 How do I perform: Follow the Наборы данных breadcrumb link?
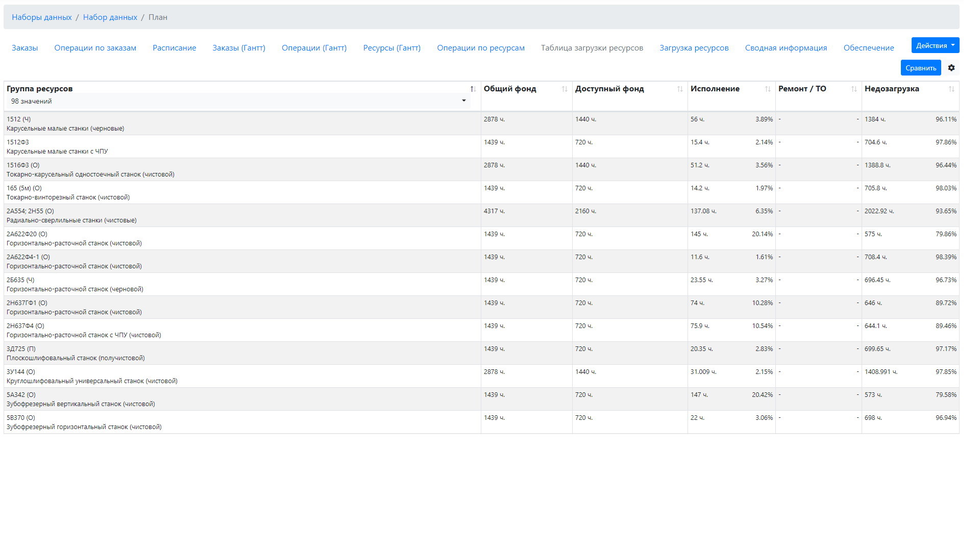[41, 17]
